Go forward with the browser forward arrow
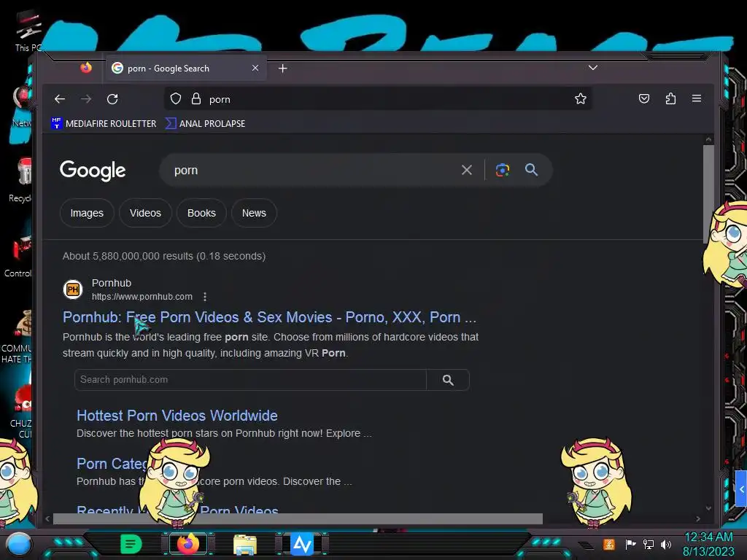The image size is (747, 560). point(86,99)
